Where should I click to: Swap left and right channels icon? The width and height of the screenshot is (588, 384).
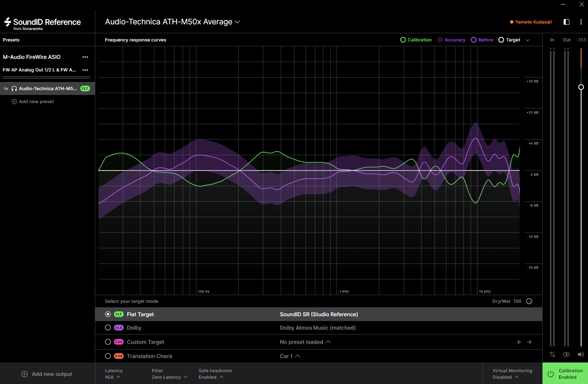[x=552, y=354]
